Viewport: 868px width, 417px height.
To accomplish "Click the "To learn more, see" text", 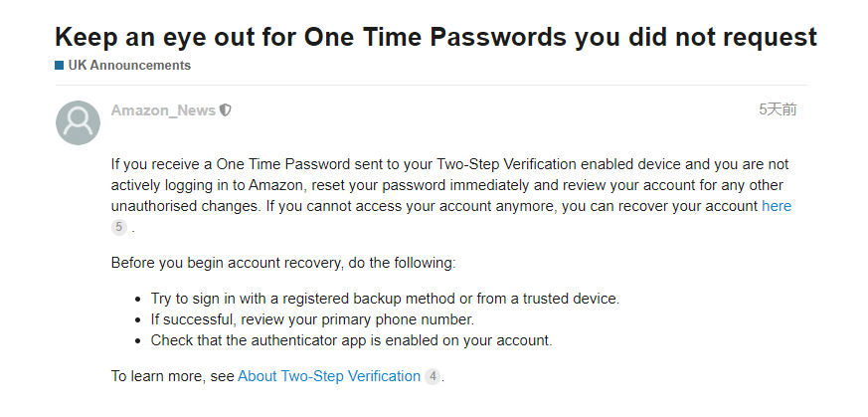I will [x=173, y=376].
